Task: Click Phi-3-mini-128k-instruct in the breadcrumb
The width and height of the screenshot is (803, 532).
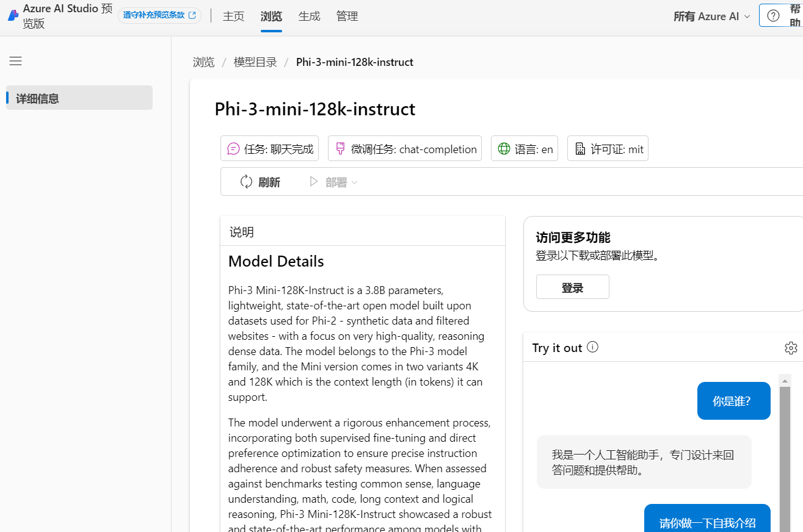Action: [355, 62]
